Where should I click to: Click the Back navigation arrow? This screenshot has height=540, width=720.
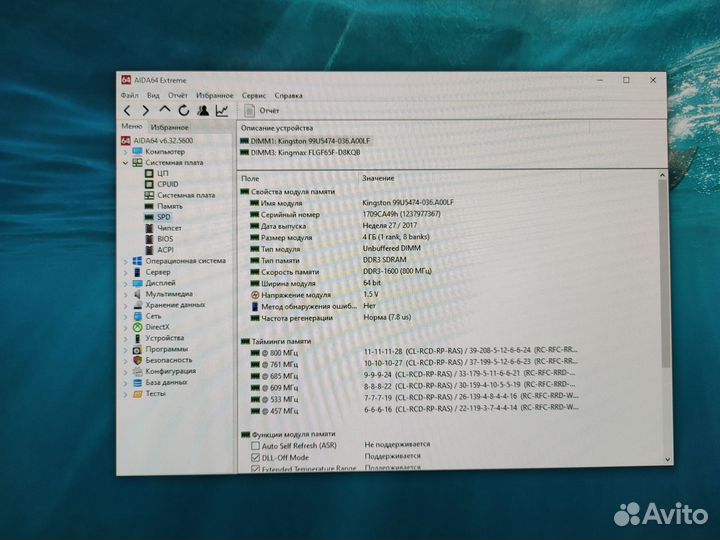coord(127,111)
